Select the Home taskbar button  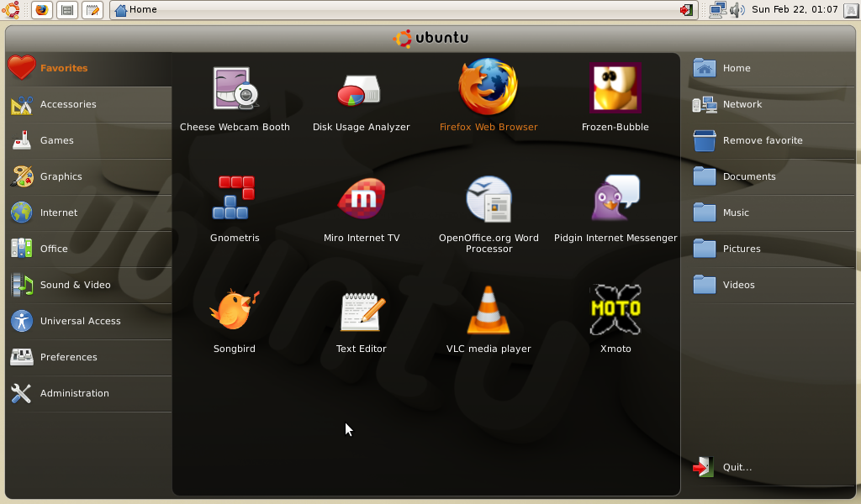pos(403,10)
